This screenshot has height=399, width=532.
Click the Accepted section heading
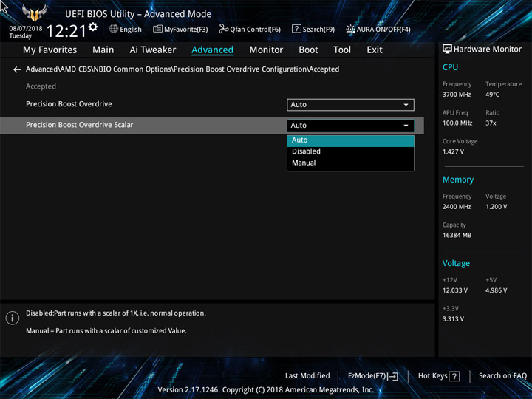coord(41,86)
